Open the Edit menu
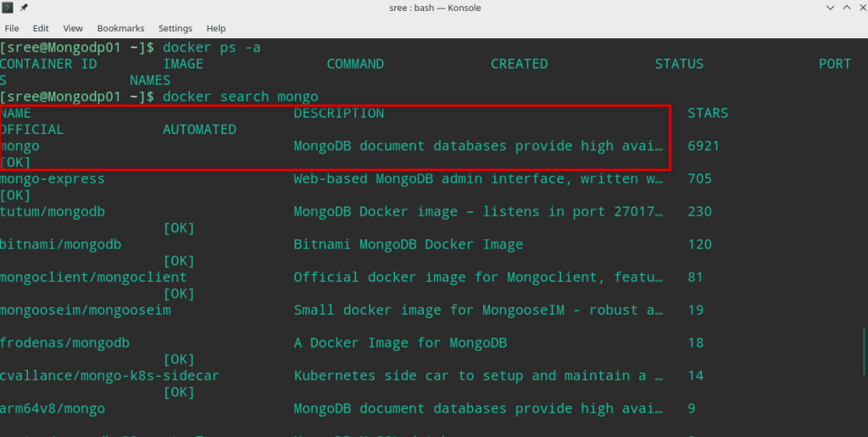The height and width of the screenshot is (437, 868). pos(41,28)
